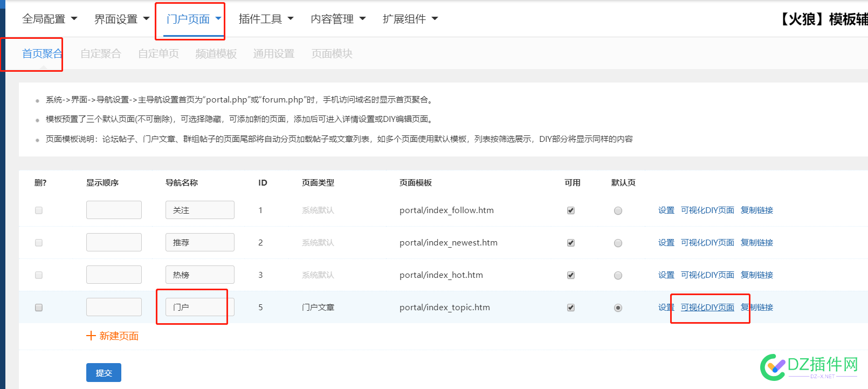Open 可视化DIY页面 for index_hot.htm
This screenshot has height=389, width=868.
click(x=707, y=275)
